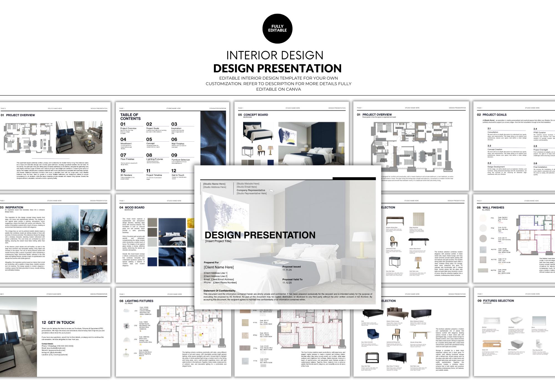The width and height of the screenshot is (555, 392).
Task: Click the "[Studio Website Here]" placeholder
Action: 248,184
